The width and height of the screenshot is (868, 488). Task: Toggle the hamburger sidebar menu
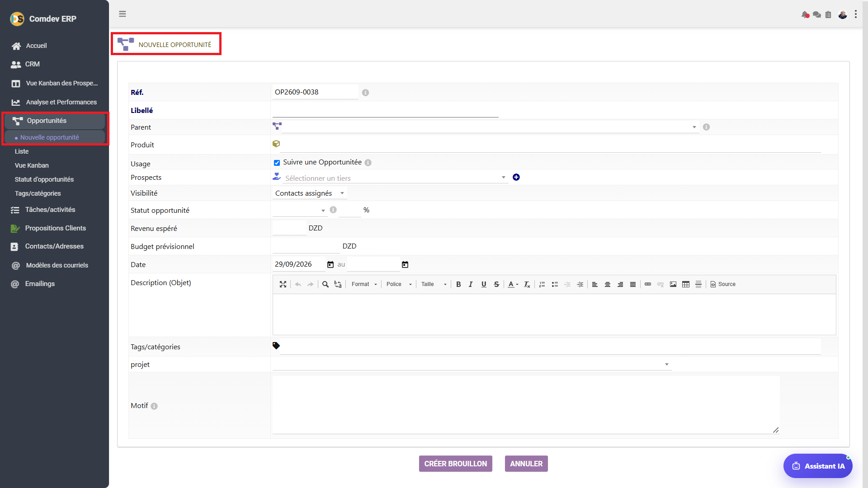[123, 14]
